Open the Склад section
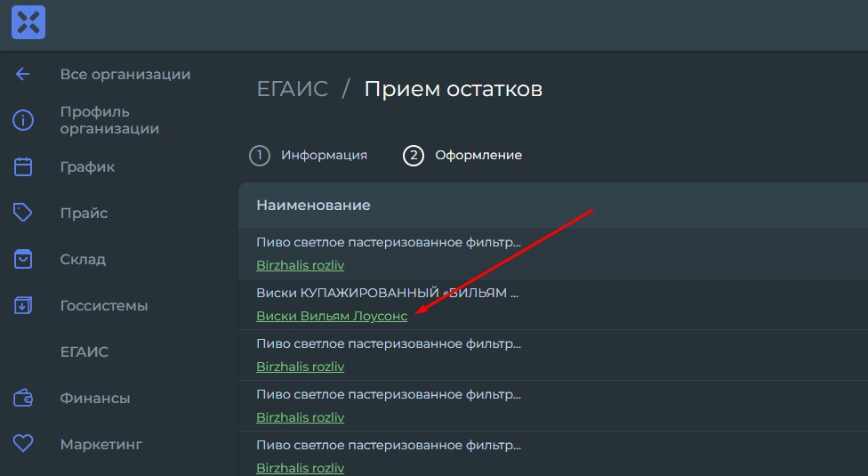Screen dimensions: 868x476 point(83,259)
